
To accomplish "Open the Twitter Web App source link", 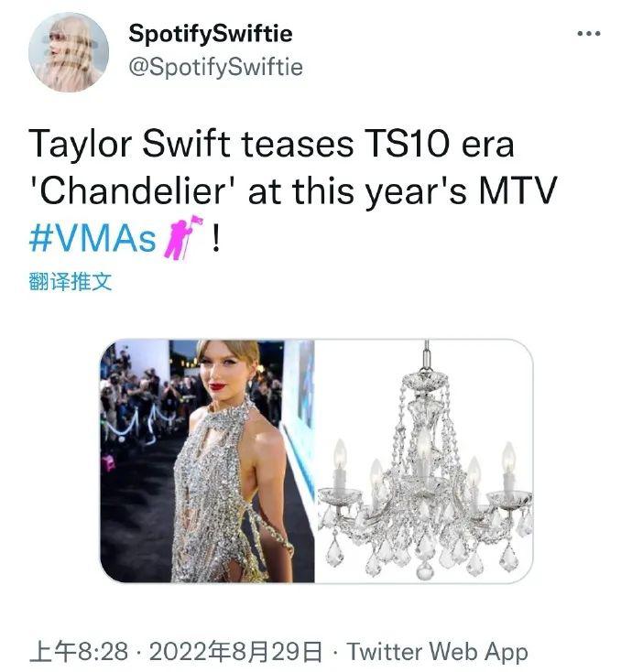I will [x=437, y=652].
